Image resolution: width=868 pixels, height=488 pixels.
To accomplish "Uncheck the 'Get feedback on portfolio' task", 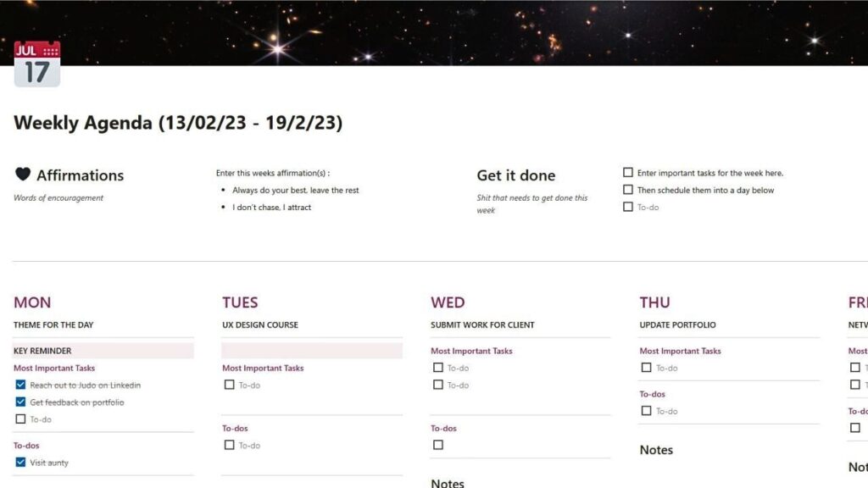I will 20,402.
